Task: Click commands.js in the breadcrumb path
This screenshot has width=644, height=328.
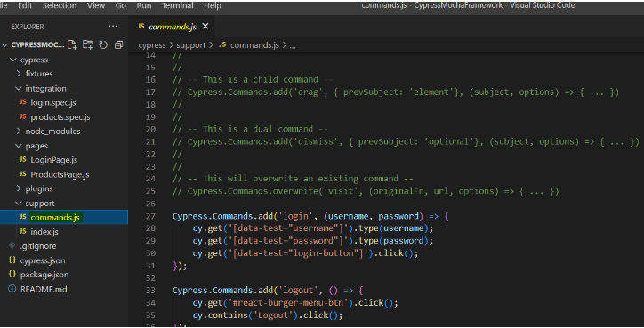Action: click(254, 45)
